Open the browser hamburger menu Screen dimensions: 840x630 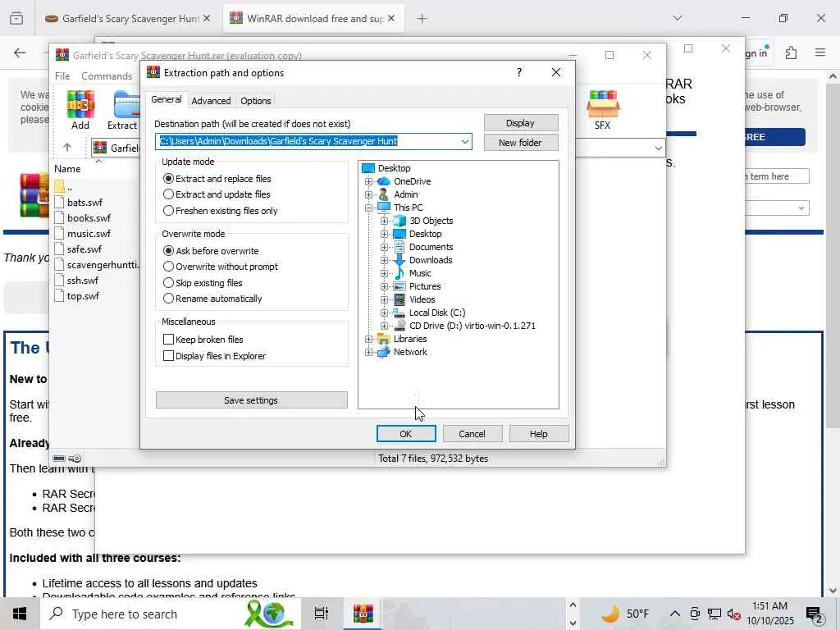(820, 52)
